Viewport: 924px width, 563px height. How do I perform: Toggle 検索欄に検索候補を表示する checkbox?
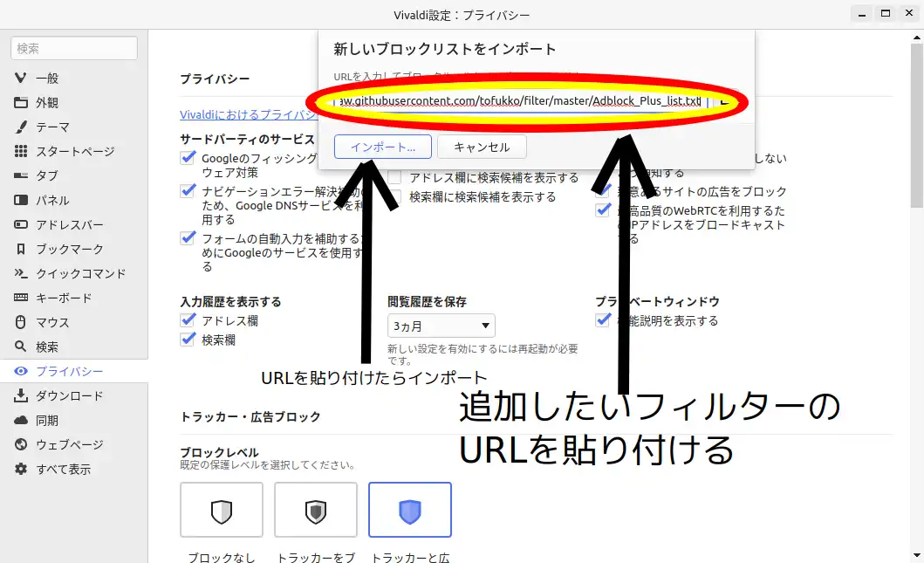click(x=395, y=196)
